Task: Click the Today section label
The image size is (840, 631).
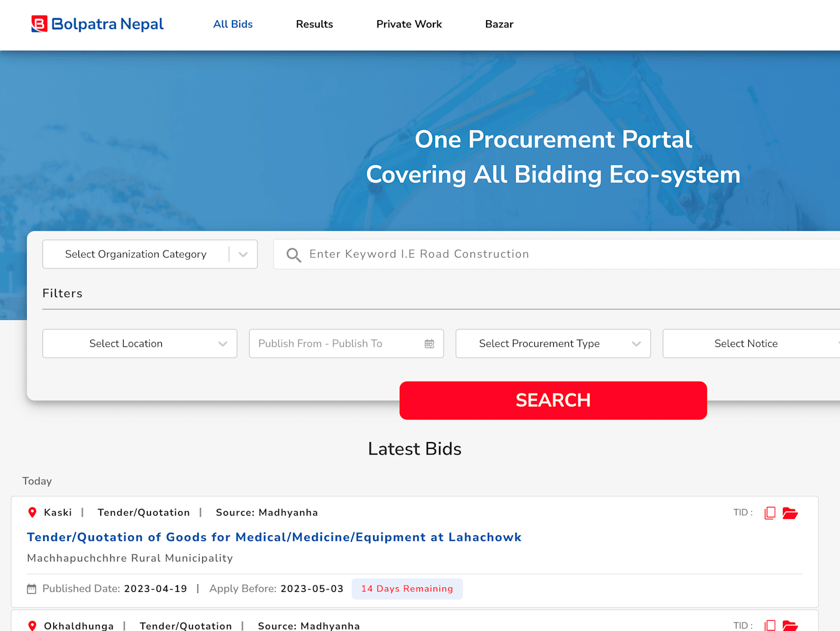Action: coord(37,481)
